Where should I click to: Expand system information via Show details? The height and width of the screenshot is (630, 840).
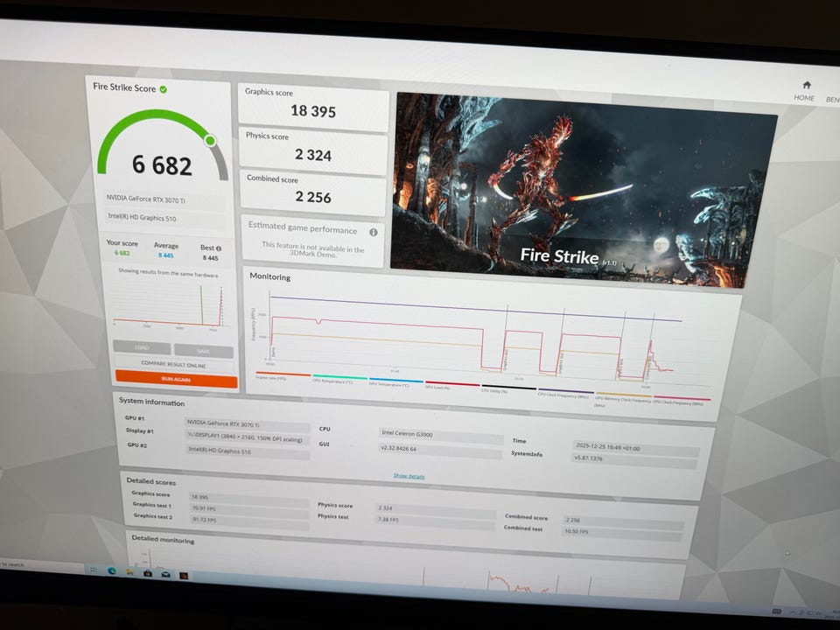(x=409, y=476)
